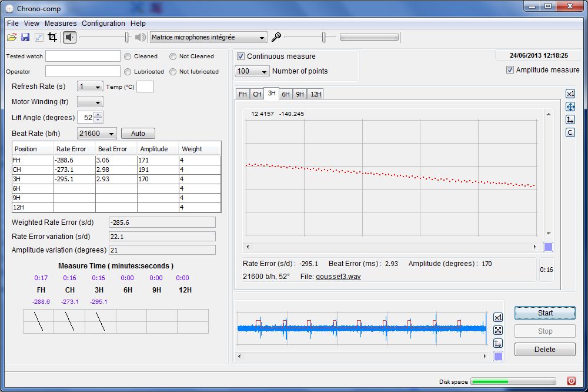Open the Measures menu
The height and width of the screenshot is (392, 588).
click(x=61, y=24)
